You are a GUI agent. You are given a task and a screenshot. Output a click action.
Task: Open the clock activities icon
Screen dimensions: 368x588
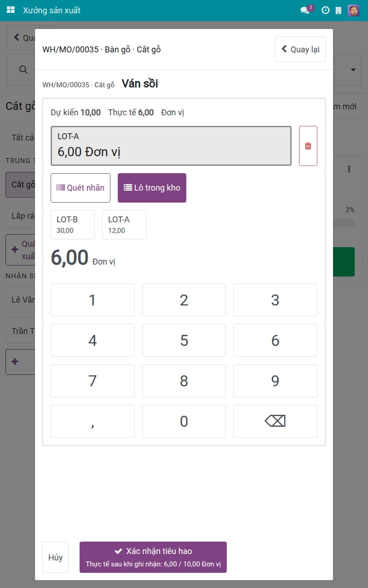pos(325,10)
